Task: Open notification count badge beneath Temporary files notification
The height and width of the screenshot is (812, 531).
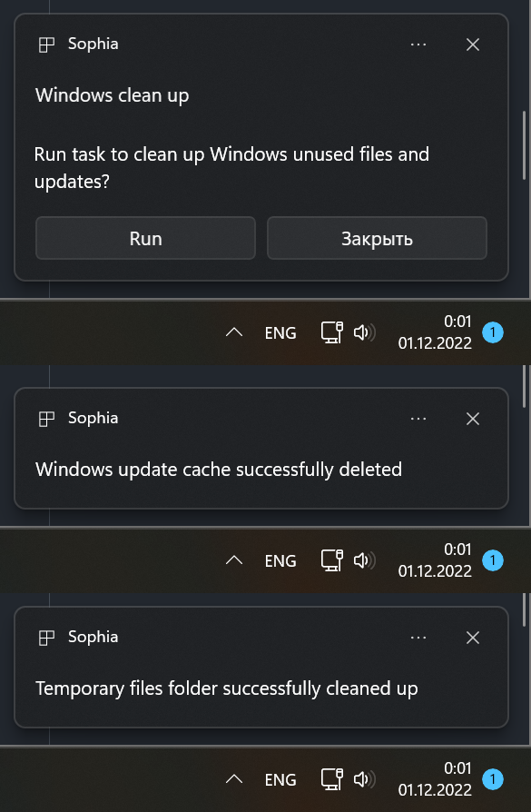Action: (x=493, y=779)
